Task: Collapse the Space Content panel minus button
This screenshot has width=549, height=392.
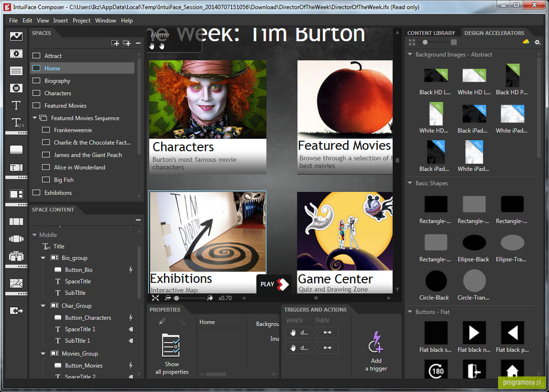Action: coord(138,220)
